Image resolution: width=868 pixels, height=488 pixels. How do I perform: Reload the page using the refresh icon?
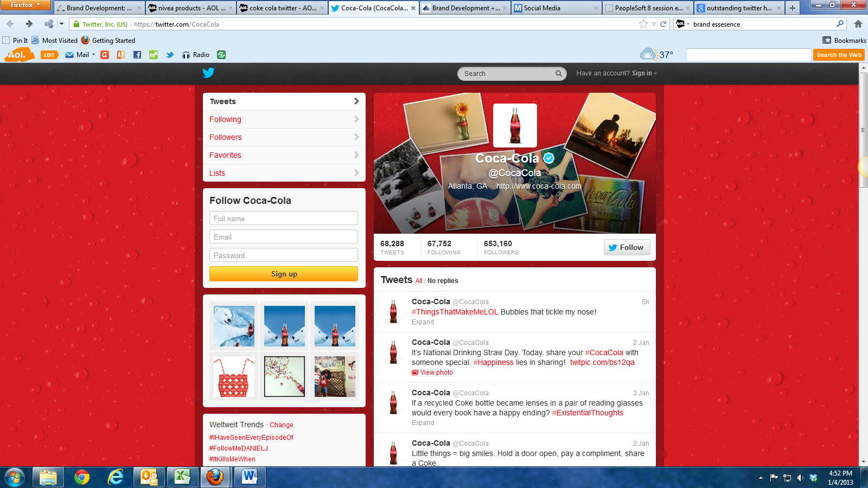tap(663, 24)
